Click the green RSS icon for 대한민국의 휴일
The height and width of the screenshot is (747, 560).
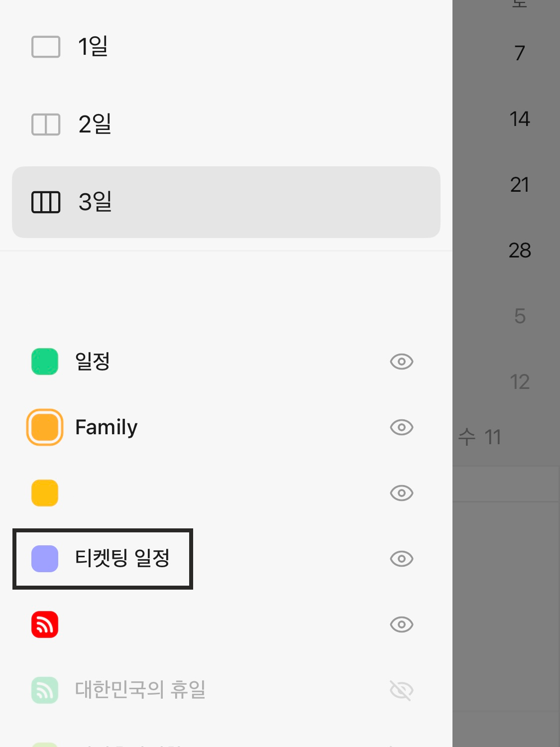(x=45, y=690)
